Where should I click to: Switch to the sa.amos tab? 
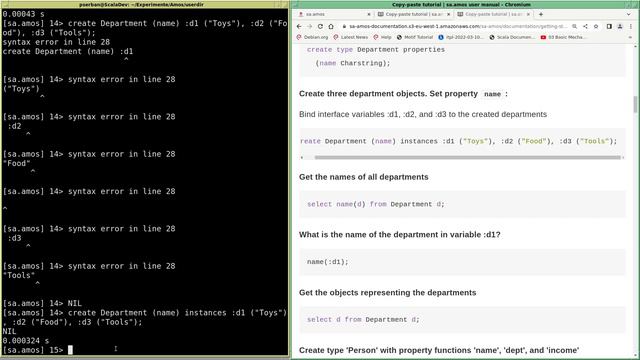[x=332, y=14]
